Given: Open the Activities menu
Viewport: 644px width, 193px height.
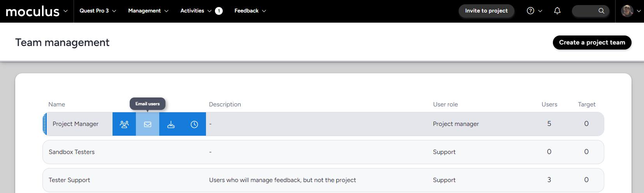Looking at the screenshot, I should pos(196,11).
